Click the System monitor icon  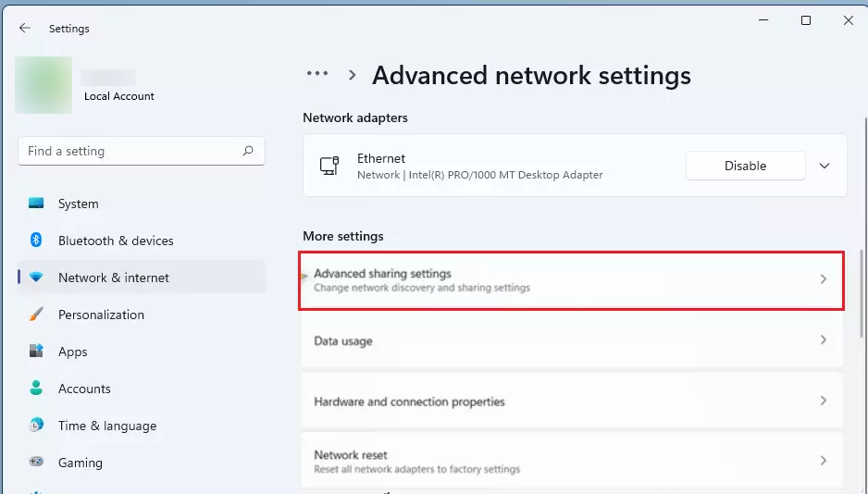coord(36,203)
